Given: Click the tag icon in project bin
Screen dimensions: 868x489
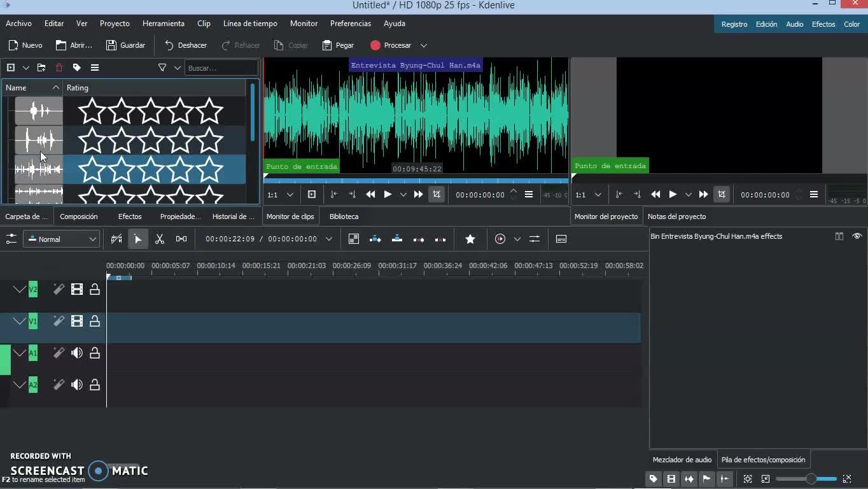Looking at the screenshot, I should click(77, 67).
